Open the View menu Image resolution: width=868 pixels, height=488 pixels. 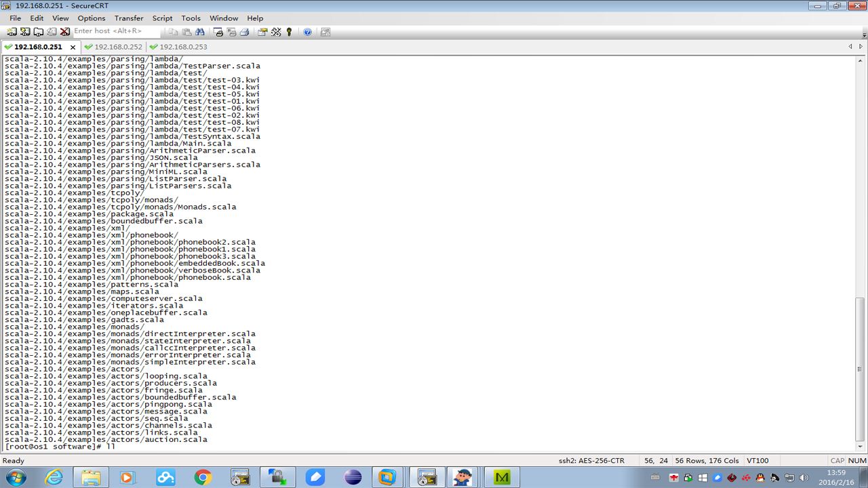60,18
